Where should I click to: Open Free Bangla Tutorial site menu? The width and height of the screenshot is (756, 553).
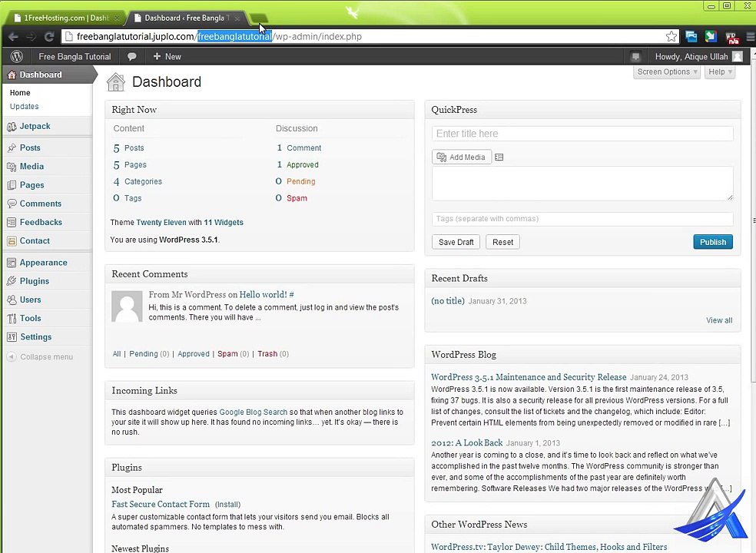[75, 56]
